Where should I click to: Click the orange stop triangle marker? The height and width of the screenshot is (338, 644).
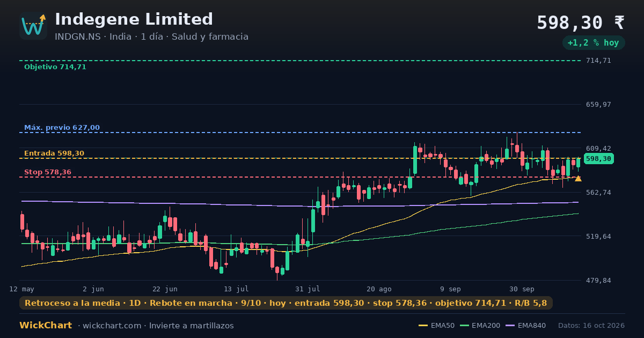point(578,178)
